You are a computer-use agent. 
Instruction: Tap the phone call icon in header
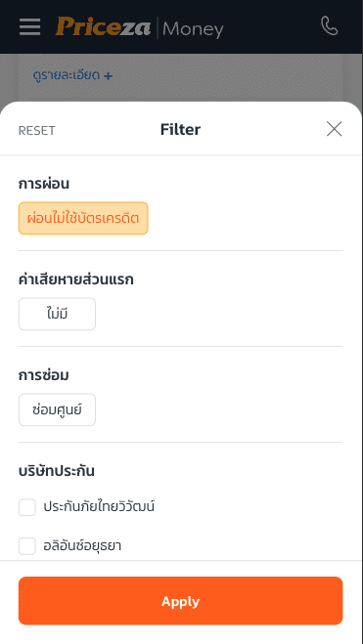[x=330, y=26]
